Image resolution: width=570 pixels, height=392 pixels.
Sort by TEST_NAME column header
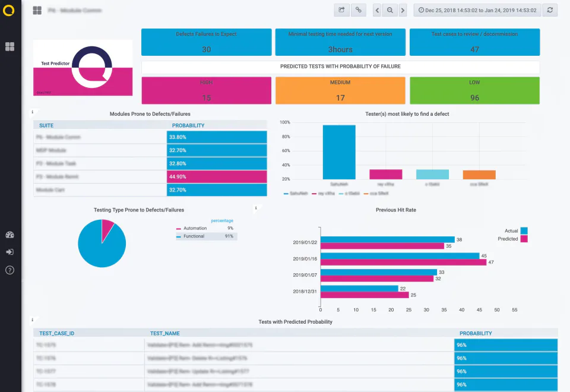(165, 333)
